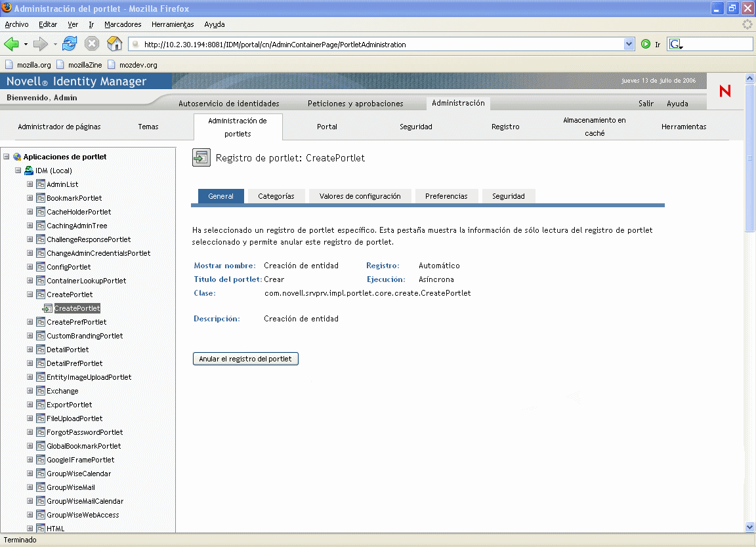This screenshot has width=756, height=547.
Task: Expand the GroupWiseCalendar node
Action: (30, 474)
